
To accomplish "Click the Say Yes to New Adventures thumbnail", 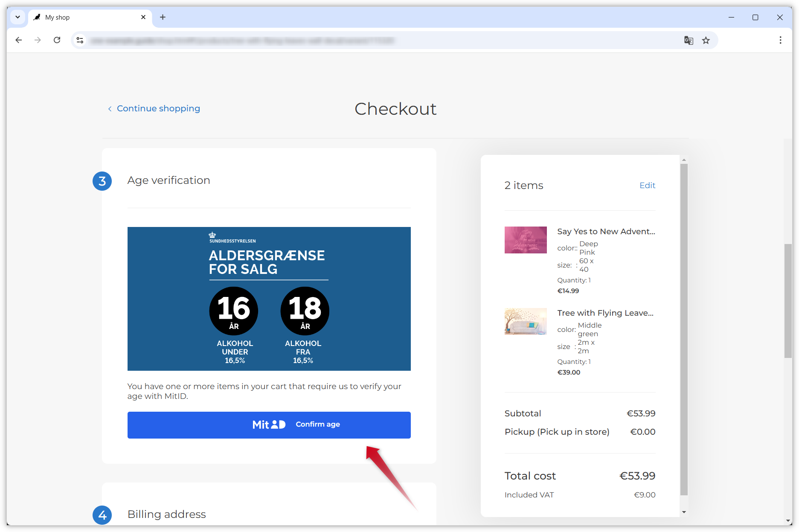I will [x=526, y=240].
